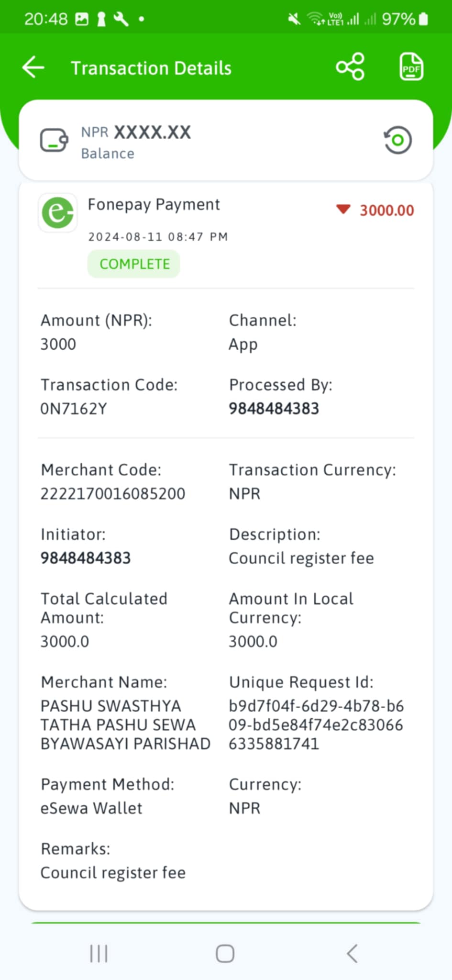The height and width of the screenshot is (980, 452).
Task: Tap the Android home button
Action: (225, 953)
